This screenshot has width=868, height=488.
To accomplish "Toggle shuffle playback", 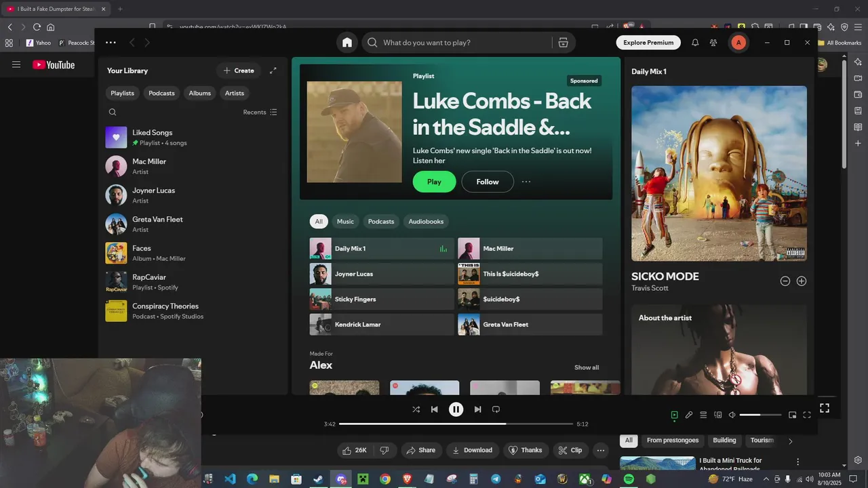I will tap(416, 409).
